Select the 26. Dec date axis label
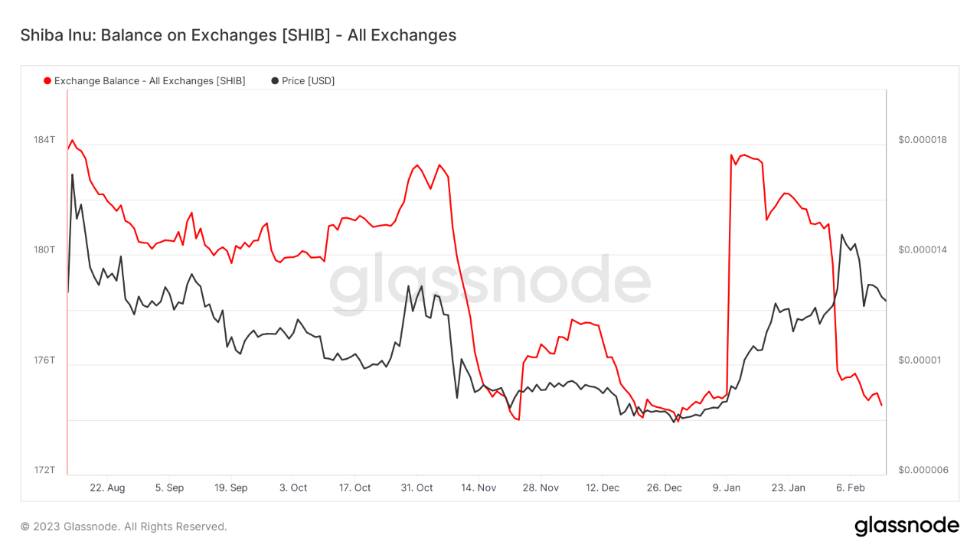The width and height of the screenshot is (980, 551). 664,487
